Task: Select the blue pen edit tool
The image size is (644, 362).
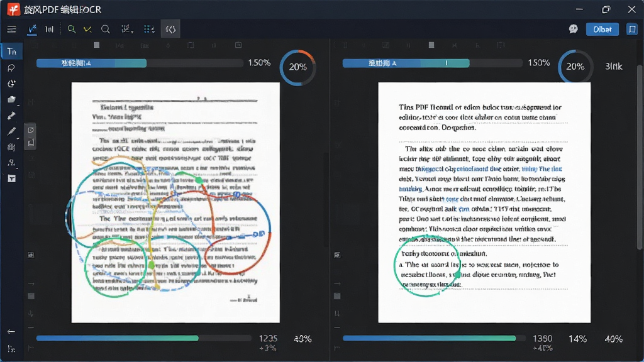Action: [x=32, y=29]
